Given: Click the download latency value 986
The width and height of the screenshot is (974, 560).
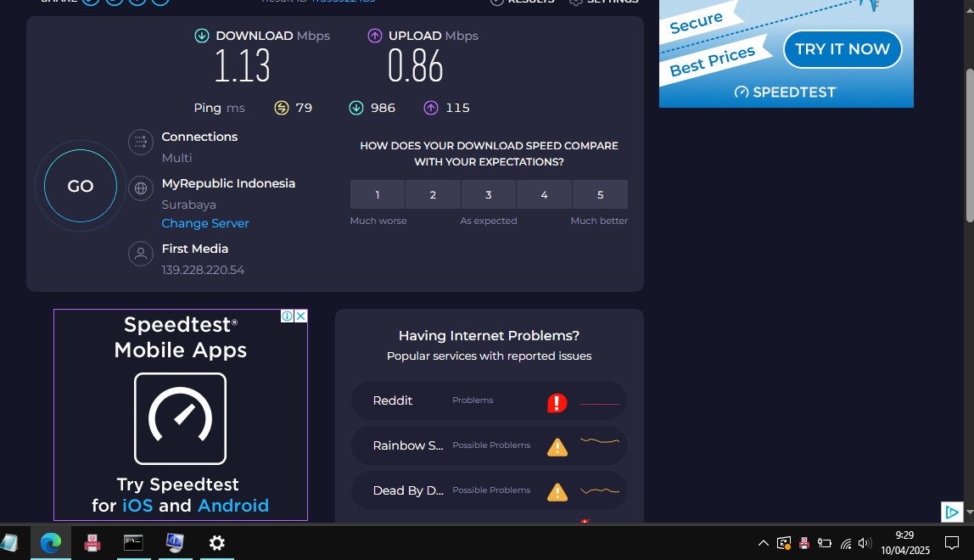Looking at the screenshot, I should click(383, 108).
